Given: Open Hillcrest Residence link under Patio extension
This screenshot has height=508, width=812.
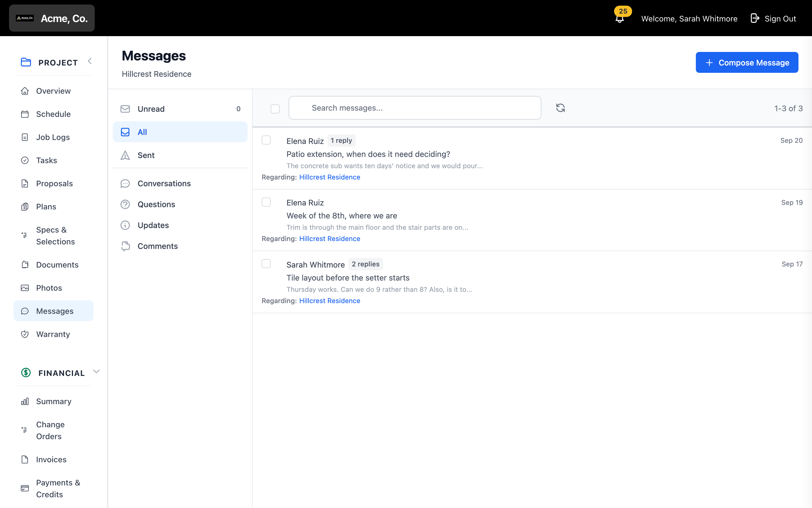Looking at the screenshot, I should click(330, 177).
